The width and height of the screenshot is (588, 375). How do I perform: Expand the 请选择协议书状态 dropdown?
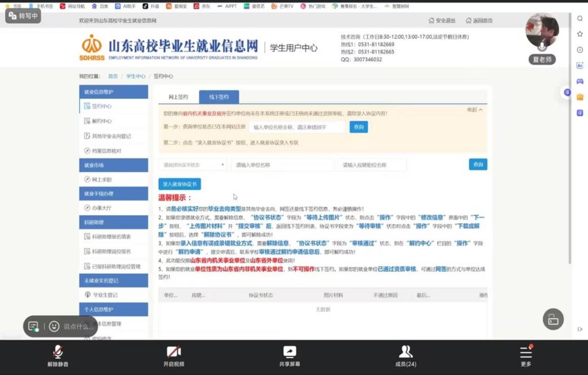(x=193, y=165)
